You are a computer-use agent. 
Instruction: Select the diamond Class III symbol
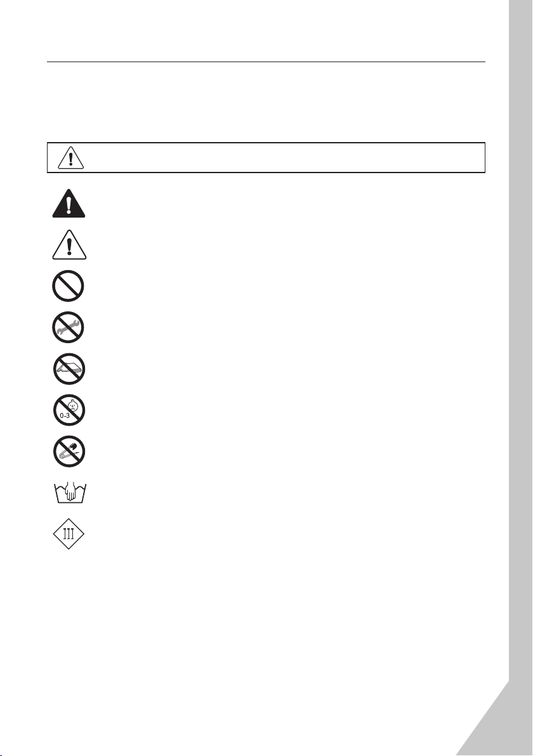69,534
